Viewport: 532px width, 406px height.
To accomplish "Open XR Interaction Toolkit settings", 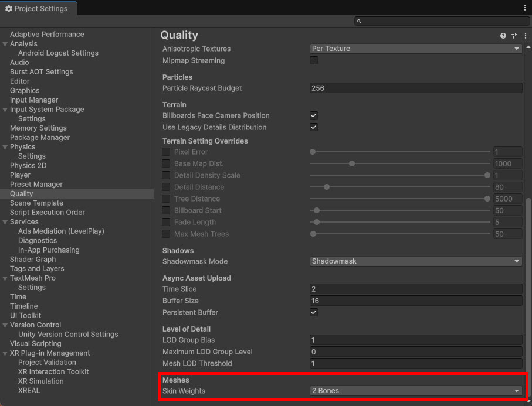I will click(x=53, y=372).
